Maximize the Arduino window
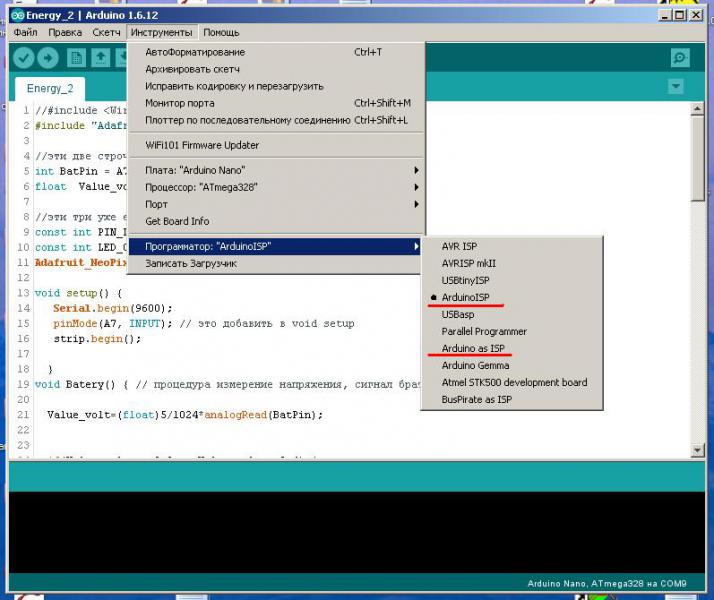714x600 pixels. click(x=680, y=15)
